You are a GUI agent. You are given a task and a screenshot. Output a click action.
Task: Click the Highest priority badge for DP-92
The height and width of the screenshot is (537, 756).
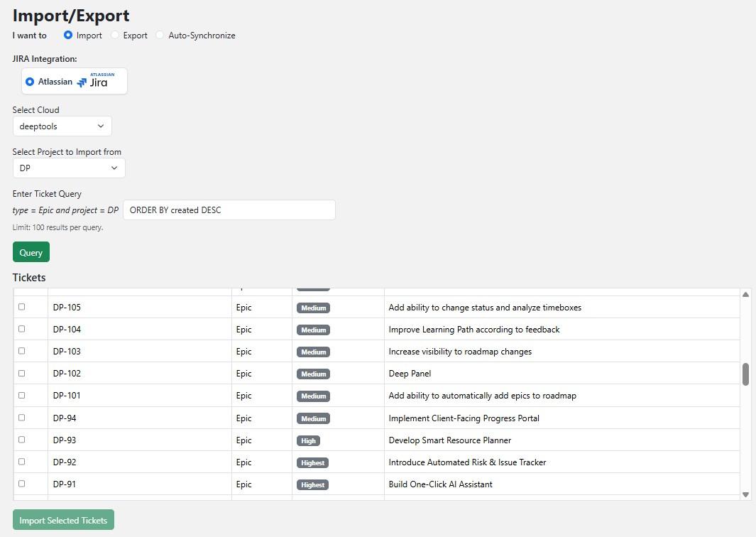[312, 462]
